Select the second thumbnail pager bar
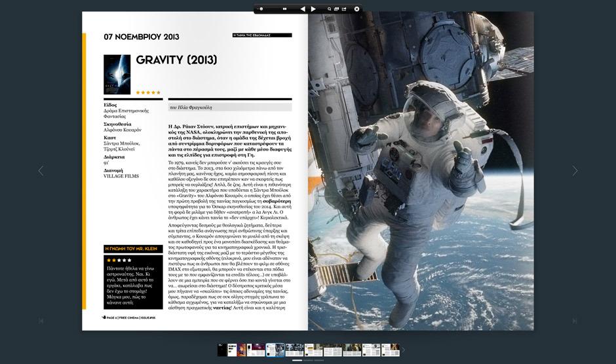The width and height of the screenshot is (616, 364). 308,361
